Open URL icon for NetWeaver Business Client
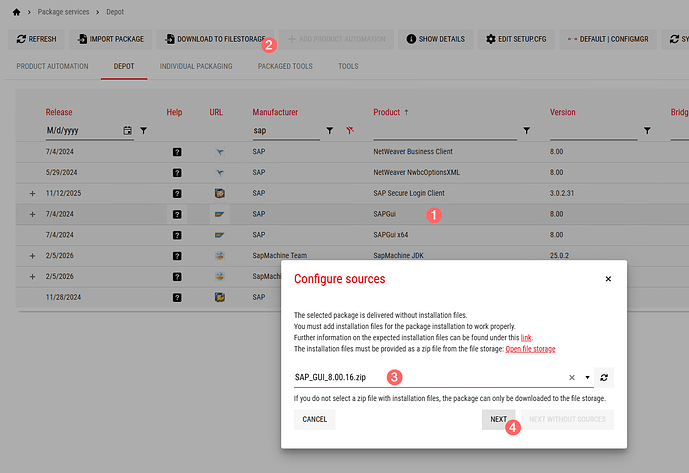The image size is (689, 473). [x=220, y=152]
